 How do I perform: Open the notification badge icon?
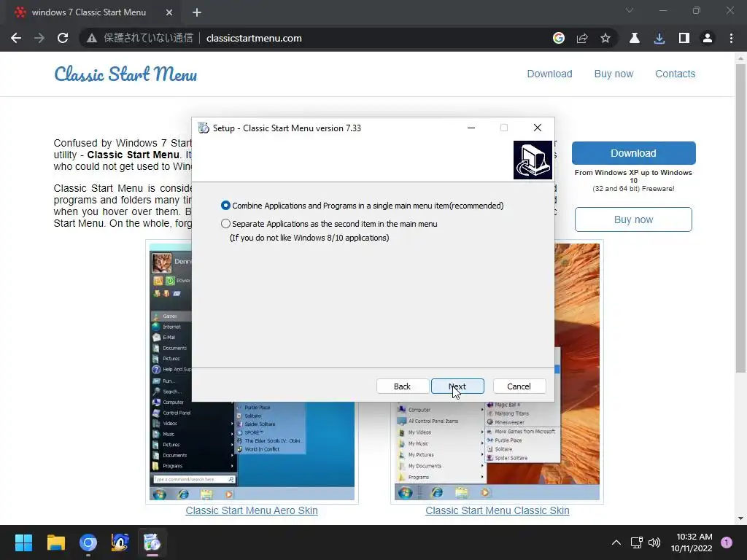coord(727,542)
